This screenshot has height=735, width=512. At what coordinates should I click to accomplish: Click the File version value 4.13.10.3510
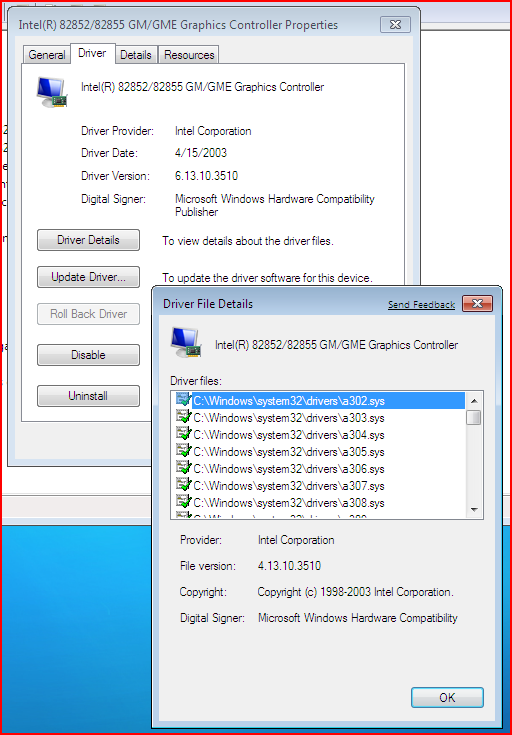pos(289,566)
